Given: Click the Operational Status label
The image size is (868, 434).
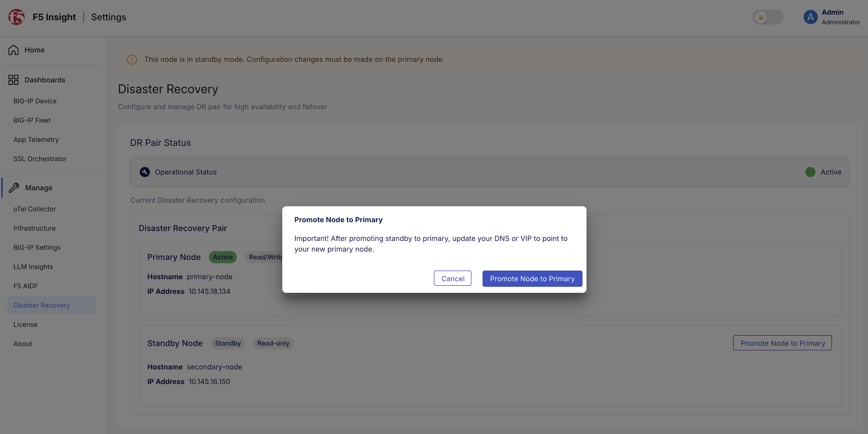Looking at the screenshot, I should pyautogui.click(x=186, y=172).
